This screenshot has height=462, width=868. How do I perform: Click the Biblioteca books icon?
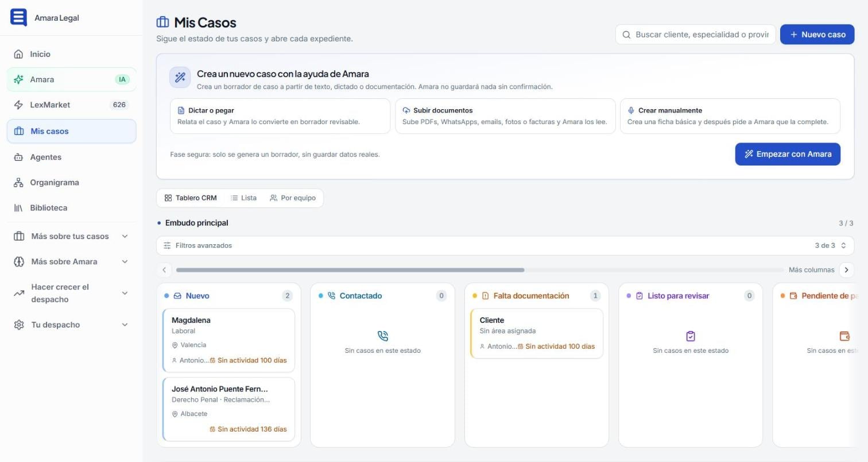(18, 207)
